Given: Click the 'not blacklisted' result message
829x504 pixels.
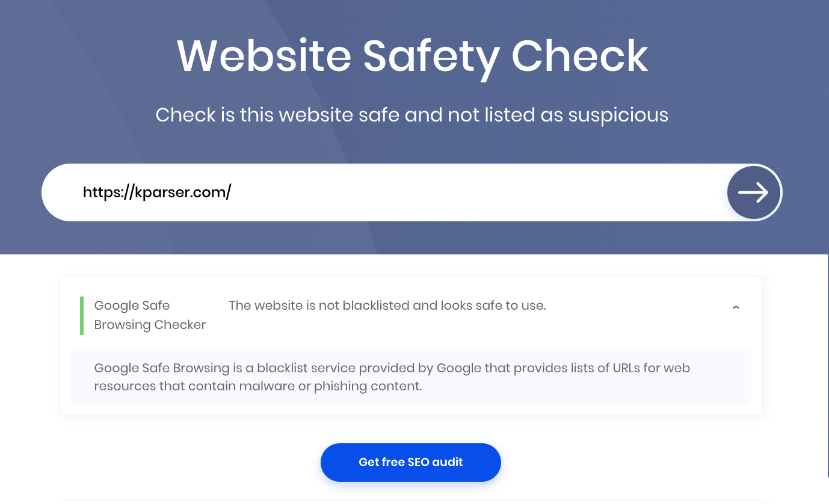Looking at the screenshot, I should tap(387, 306).
